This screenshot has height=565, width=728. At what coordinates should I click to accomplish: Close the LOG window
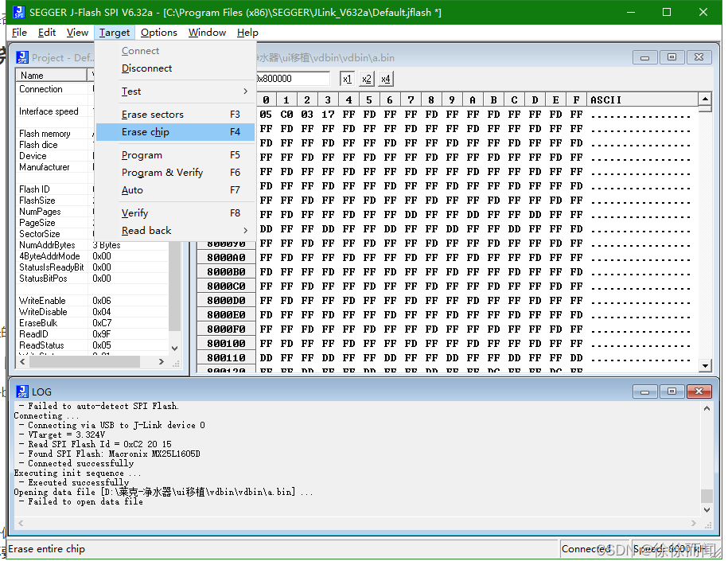699,392
